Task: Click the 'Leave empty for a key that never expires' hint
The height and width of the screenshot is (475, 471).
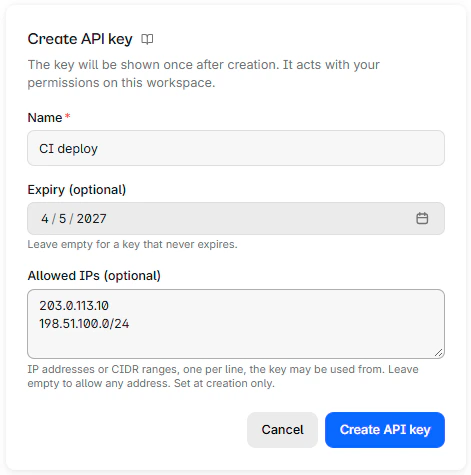Action: [132, 244]
